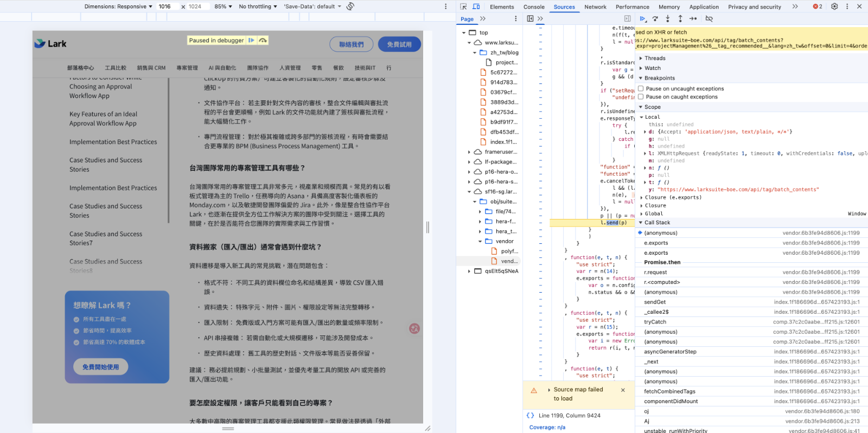The width and height of the screenshot is (868, 433).
Task: Open the 85% zoom dropdown
Action: pos(223,7)
